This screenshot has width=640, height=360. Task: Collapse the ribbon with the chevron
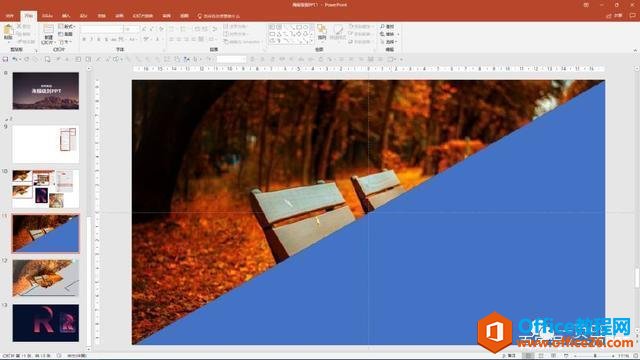(x=635, y=50)
